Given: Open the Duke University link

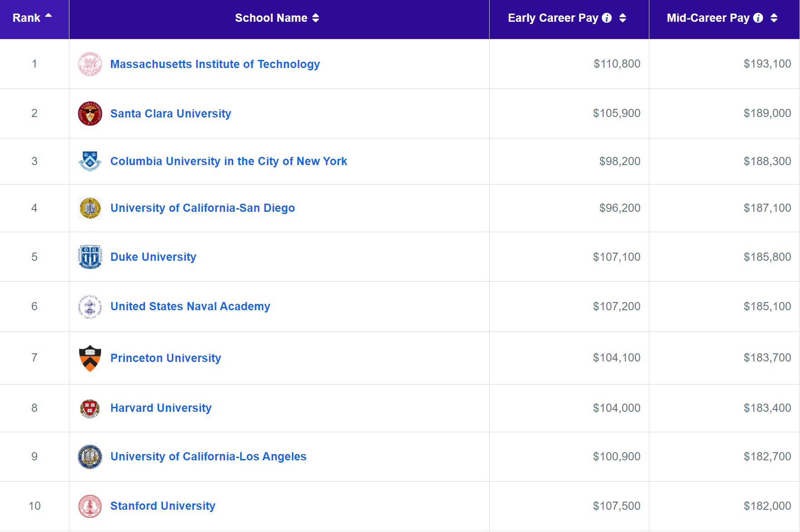Looking at the screenshot, I should [x=153, y=257].
